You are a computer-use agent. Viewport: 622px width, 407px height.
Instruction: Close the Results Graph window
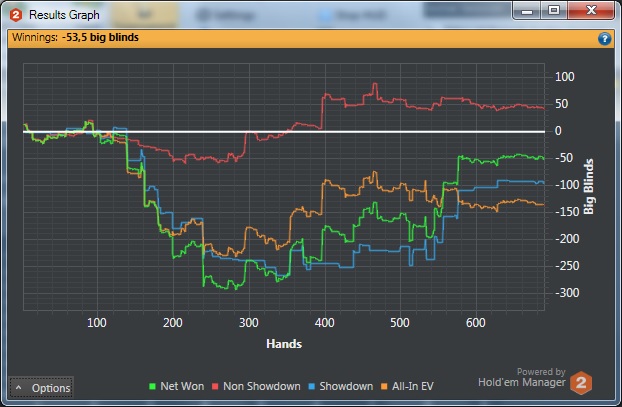(x=591, y=11)
